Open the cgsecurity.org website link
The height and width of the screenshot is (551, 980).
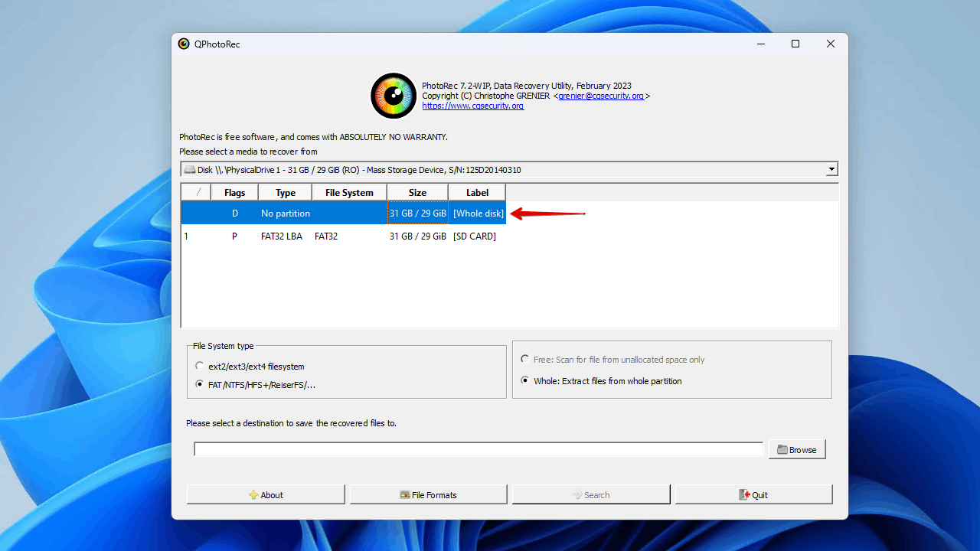(x=473, y=106)
